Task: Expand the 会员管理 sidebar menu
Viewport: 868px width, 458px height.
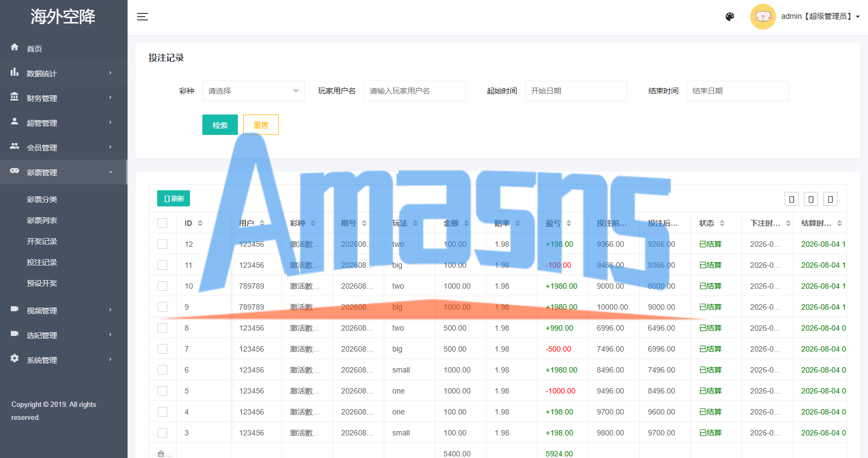Action: pyautogui.click(x=63, y=147)
